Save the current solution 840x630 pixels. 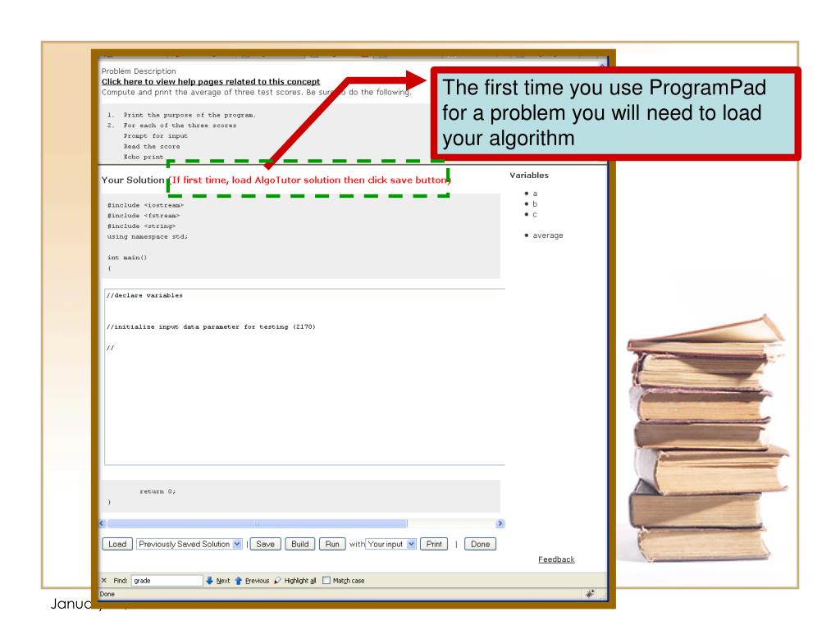265,544
